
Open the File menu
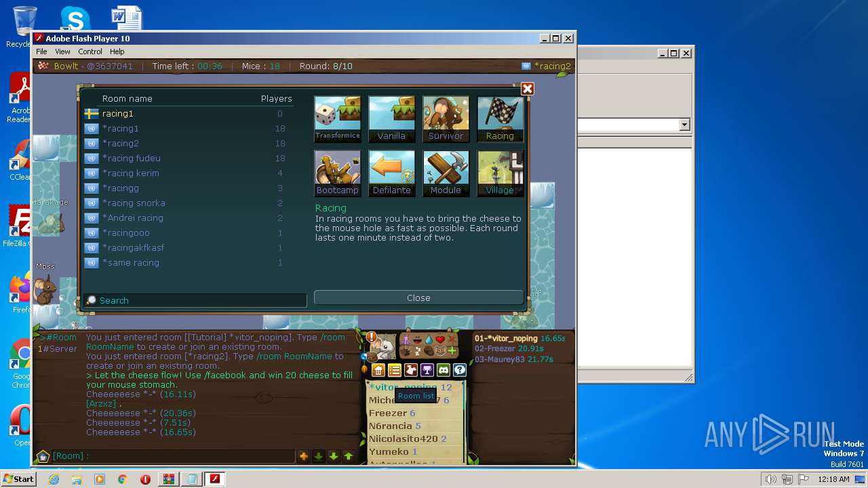coord(41,52)
